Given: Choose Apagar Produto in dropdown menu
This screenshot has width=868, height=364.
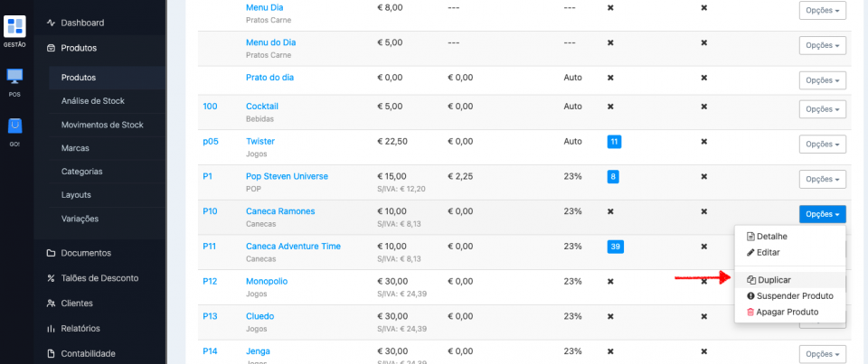Looking at the screenshot, I should [x=782, y=312].
